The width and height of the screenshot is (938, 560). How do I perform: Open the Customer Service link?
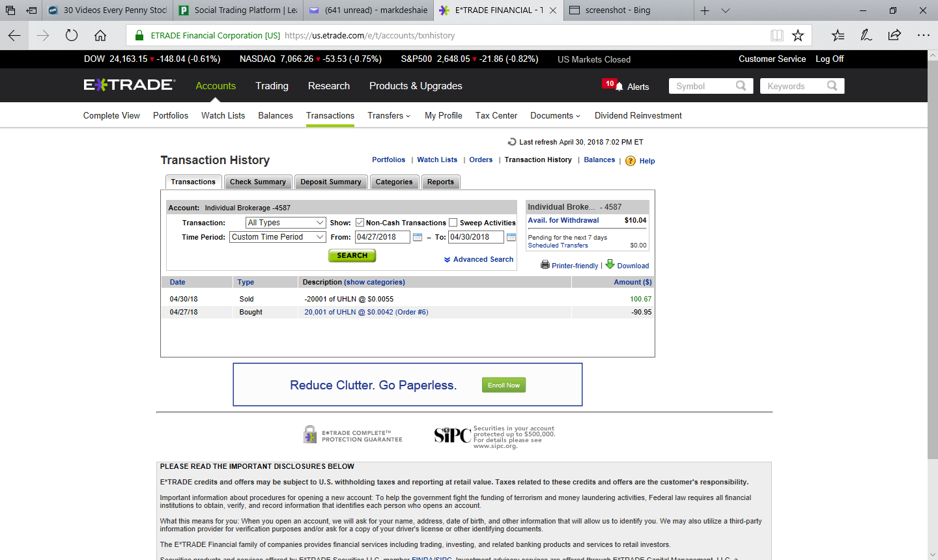tap(772, 59)
